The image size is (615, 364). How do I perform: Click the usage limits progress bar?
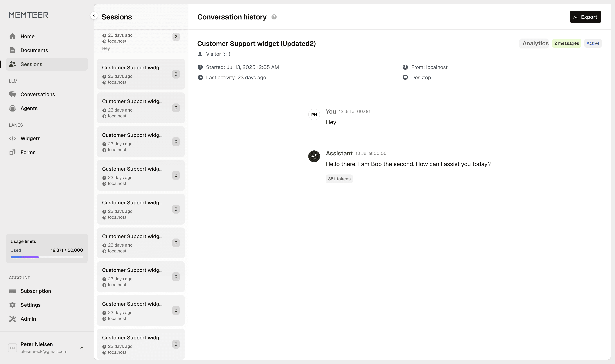point(47,257)
